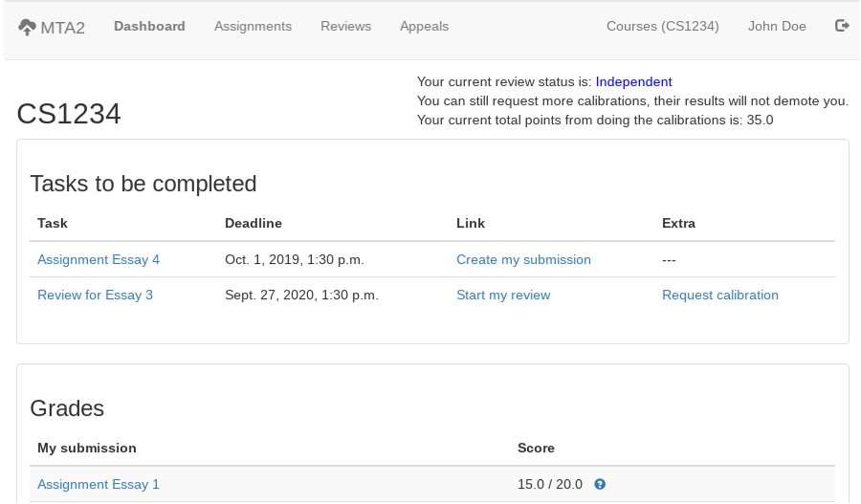Go to the Assignments tab
The height and width of the screenshot is (504, 861).
pyautogui.click(x=253, y=26)
